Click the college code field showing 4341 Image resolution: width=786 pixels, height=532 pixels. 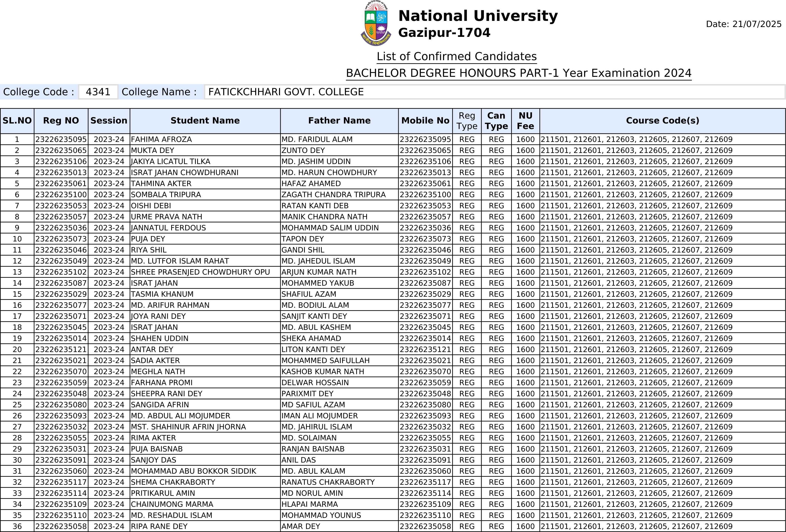[98, 92]
